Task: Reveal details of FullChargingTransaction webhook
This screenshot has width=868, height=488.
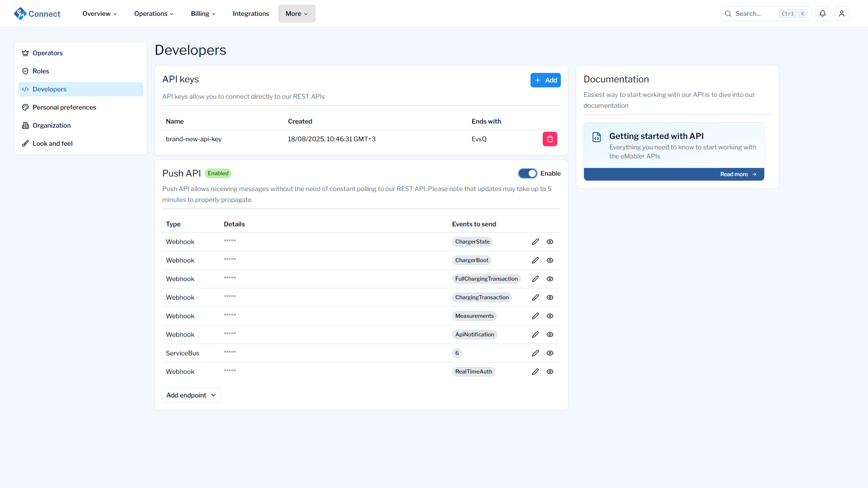Action: click(550, 279)
